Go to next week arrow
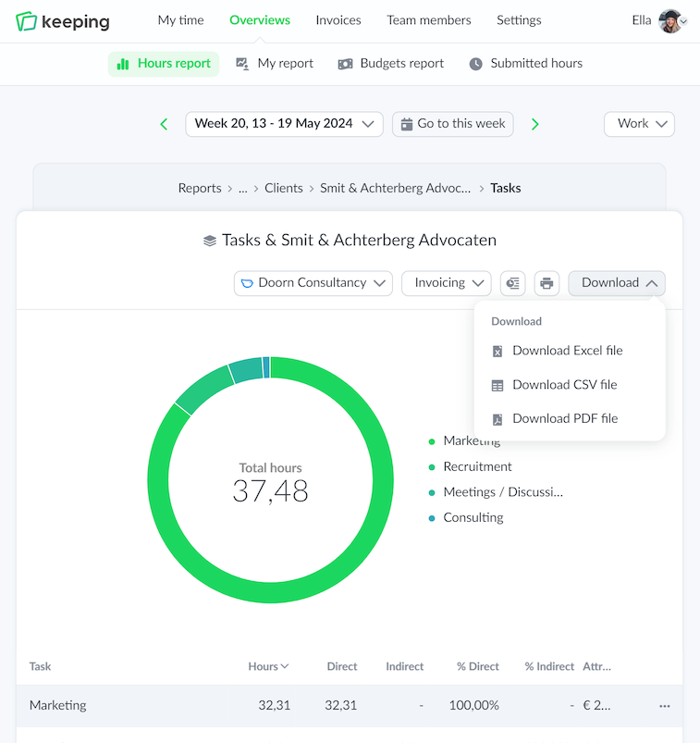The width and height of the screenshot is (700, 743). point(535,124)
